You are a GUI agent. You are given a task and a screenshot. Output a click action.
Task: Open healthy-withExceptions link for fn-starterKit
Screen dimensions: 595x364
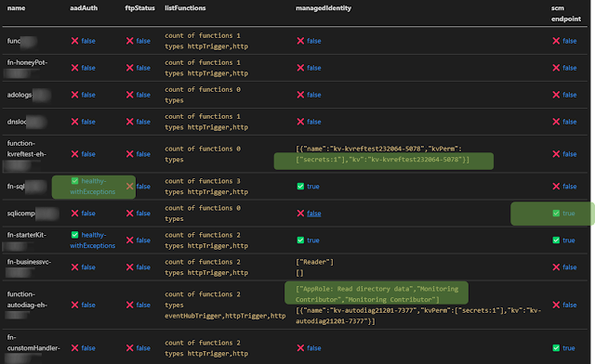point(93,240)
